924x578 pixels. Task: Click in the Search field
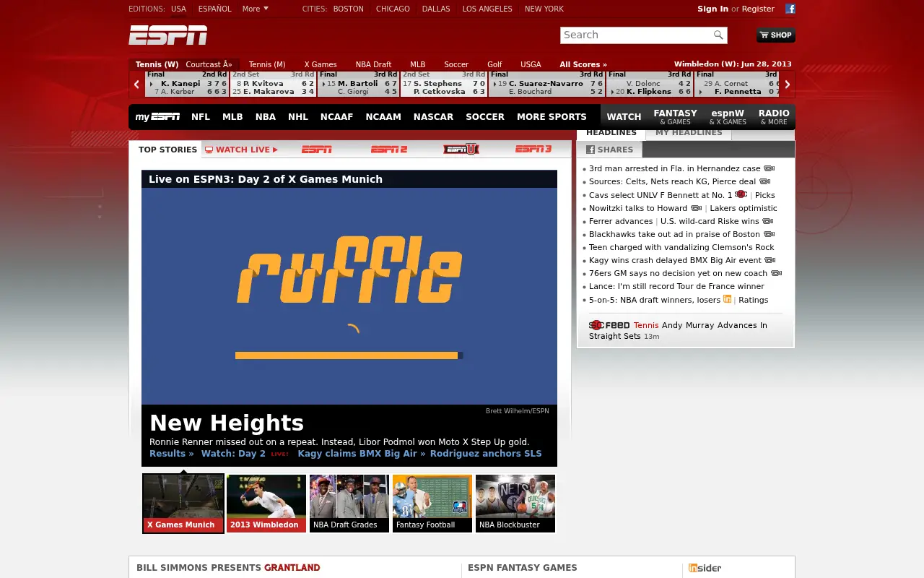(636, 35)
